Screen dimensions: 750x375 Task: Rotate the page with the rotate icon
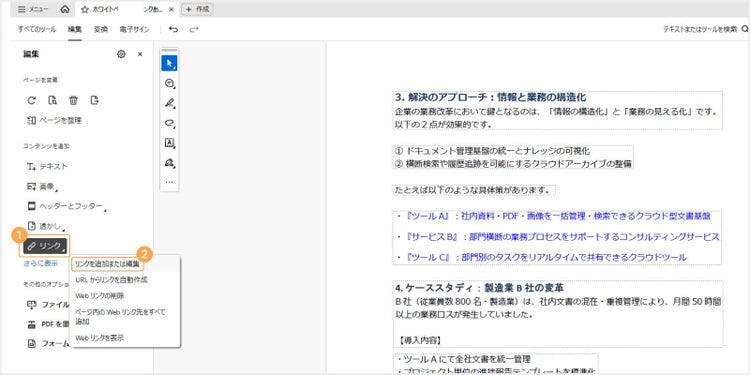[32, 100]
